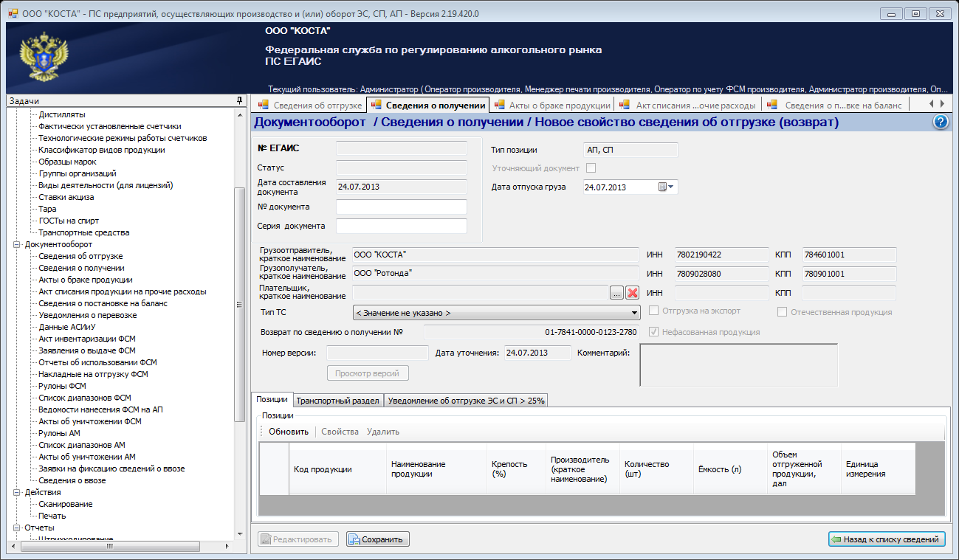959x560 pixels.
Task: Click the Комментарий text area
Action: click(738, 365)
